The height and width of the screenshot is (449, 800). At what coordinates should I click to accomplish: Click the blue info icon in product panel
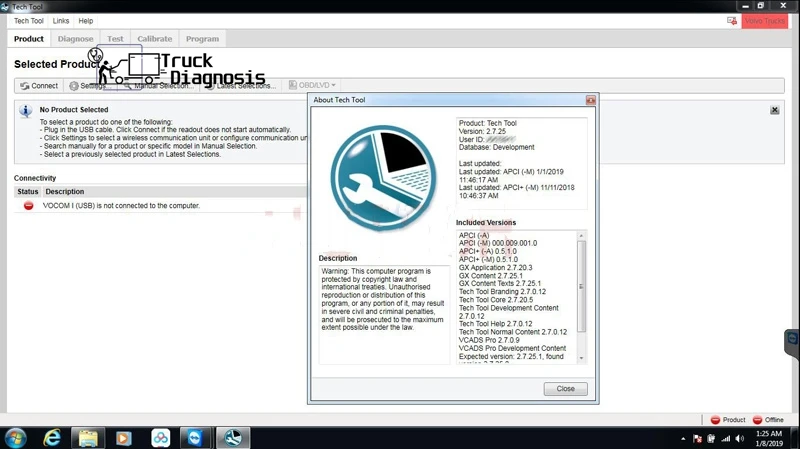tap(26, 111)
